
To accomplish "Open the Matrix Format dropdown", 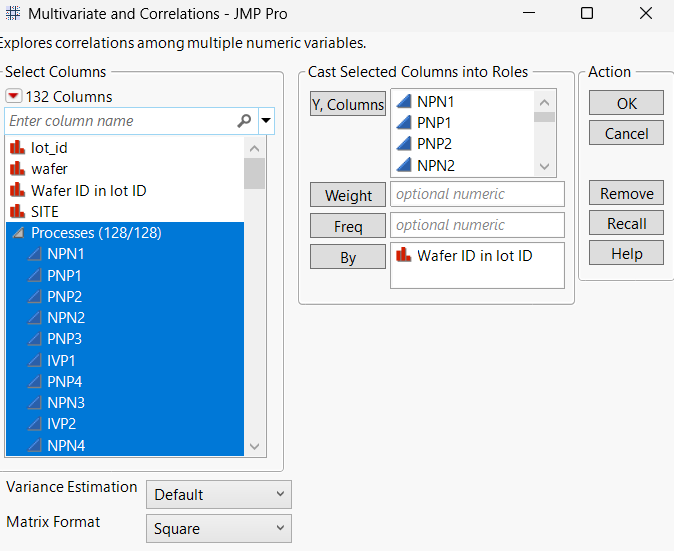I will (219, 529).
